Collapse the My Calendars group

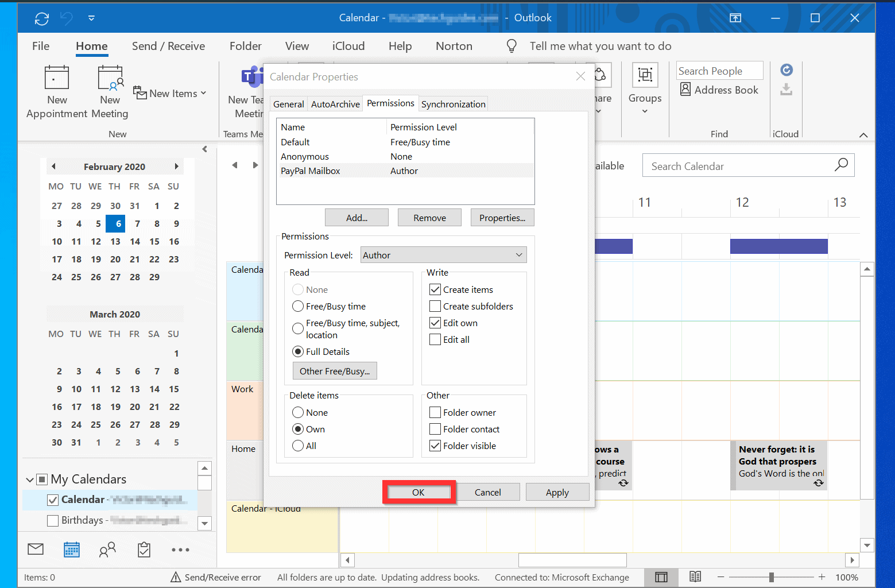30,479
